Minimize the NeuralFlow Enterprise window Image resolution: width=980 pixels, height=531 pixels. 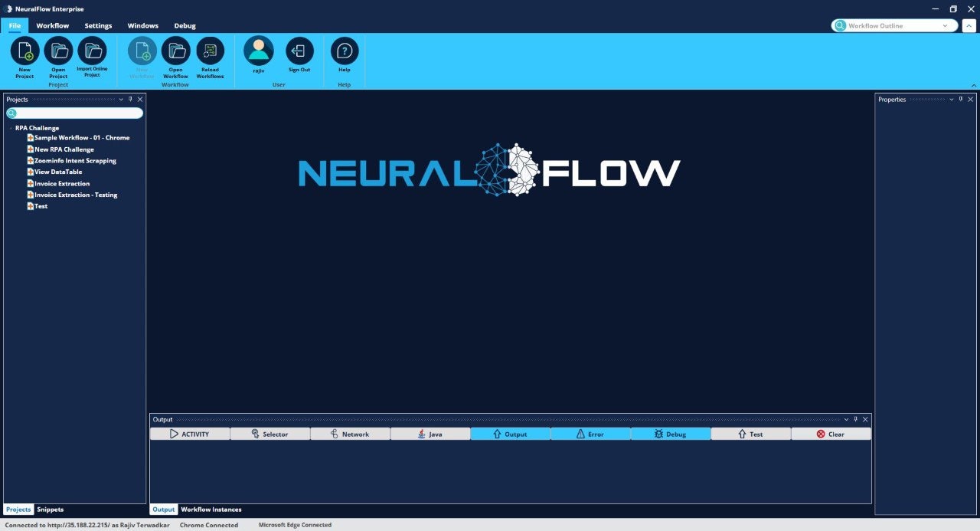coord(935,9)
